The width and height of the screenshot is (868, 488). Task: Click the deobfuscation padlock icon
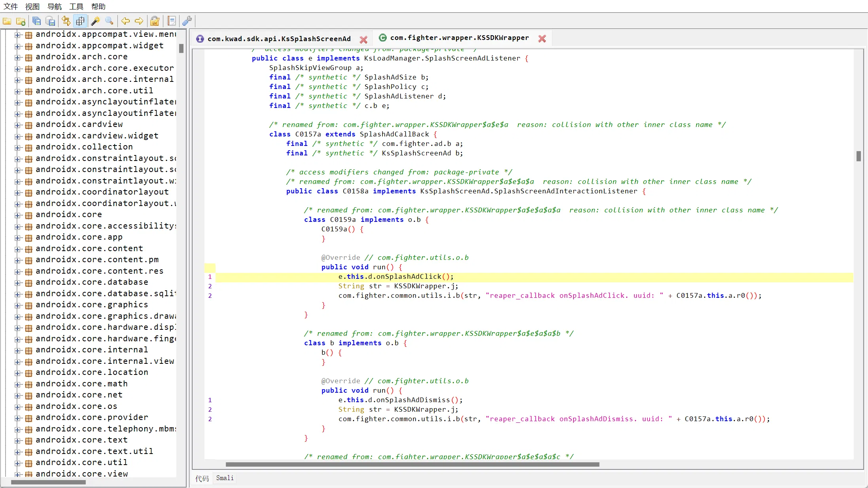(x=155, y=21)
